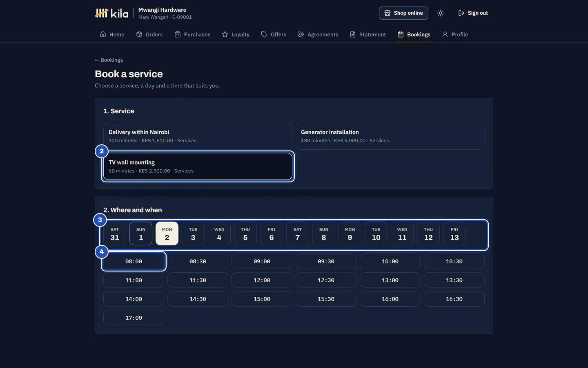Select Thursday 12 date chip
Screen dimensions: 588x368
428,233
